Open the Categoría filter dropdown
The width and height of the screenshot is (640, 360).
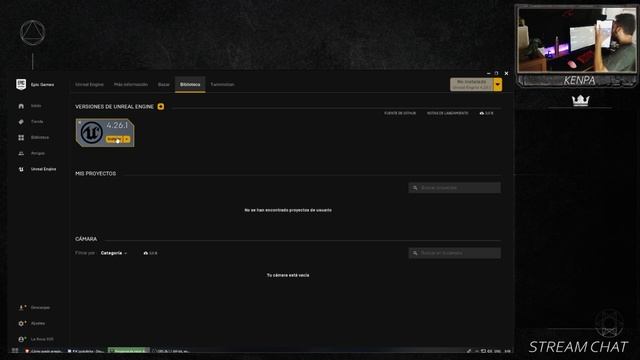tap(114, 253)
